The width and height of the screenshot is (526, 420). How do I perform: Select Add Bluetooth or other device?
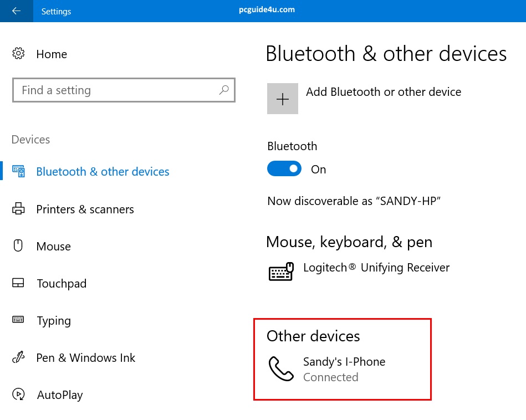383,92
